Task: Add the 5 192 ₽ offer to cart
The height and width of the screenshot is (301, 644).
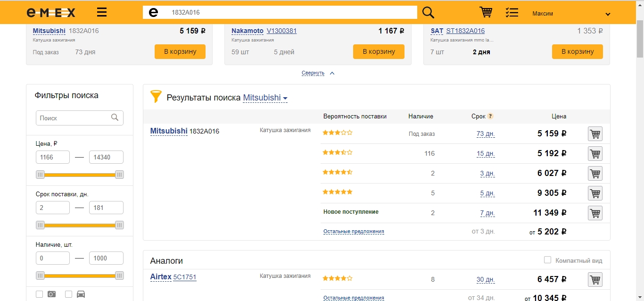Action: point(595,154)
